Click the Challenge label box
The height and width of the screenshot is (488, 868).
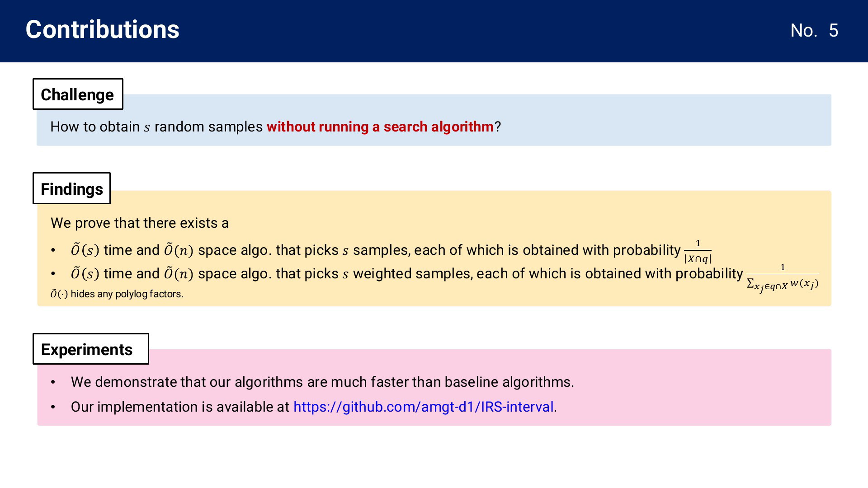click(x=78, y=94)
